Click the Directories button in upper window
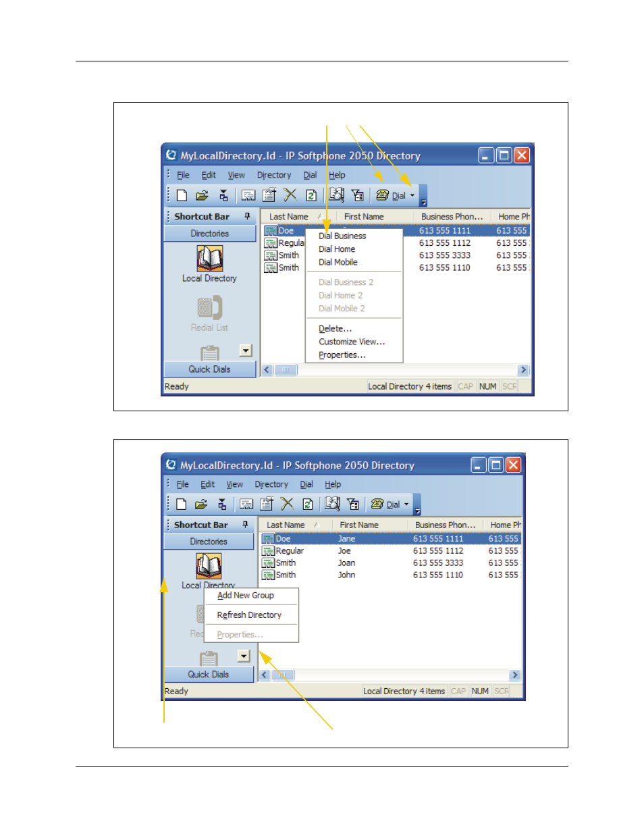The image size is (644, 834). [210, 234]
